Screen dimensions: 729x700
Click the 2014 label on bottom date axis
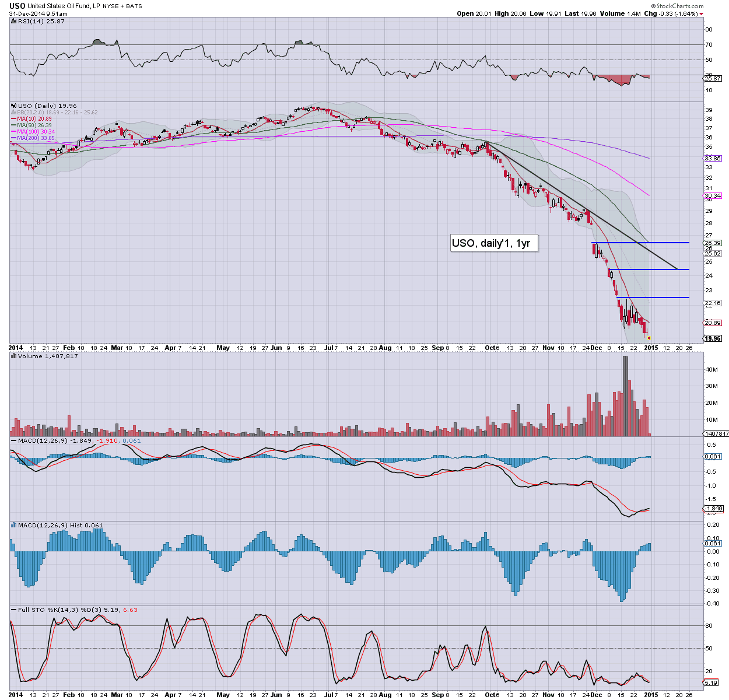click(16, 695)
